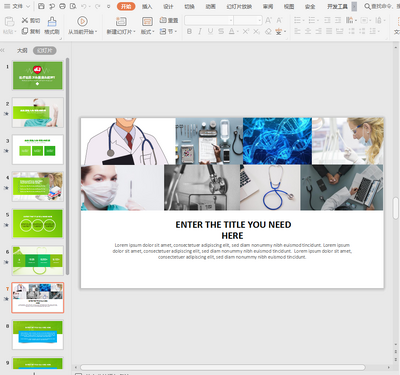
Task: Collapse the slide panel with double-chevron
Action: point(3,50)
